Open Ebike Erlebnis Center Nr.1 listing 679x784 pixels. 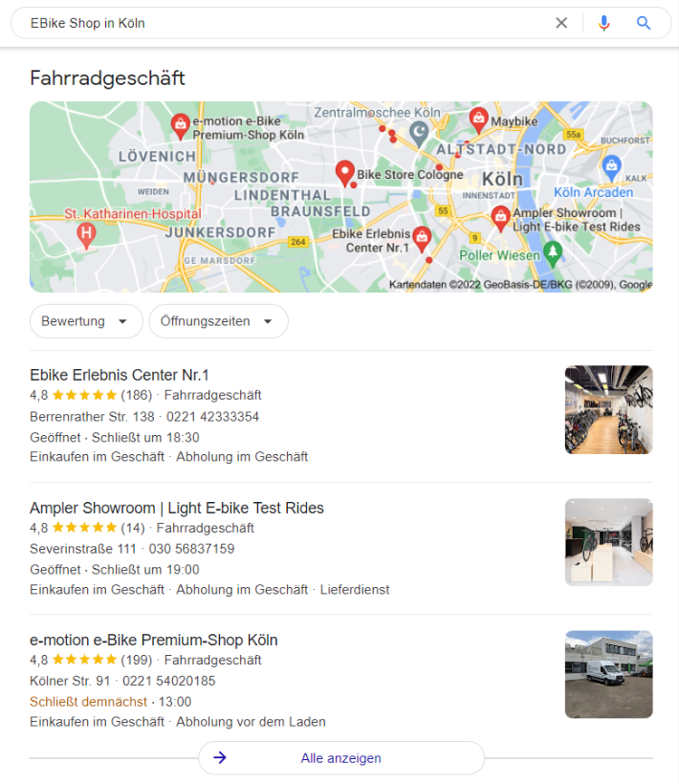pos(119,375)
